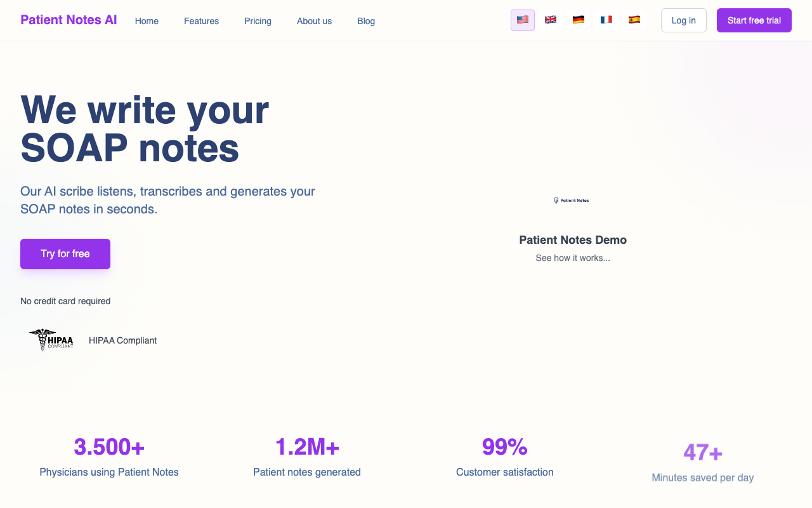The image size is (812, 508).
Task: Pick the French flag language icon
Action: tap(606, 20)
